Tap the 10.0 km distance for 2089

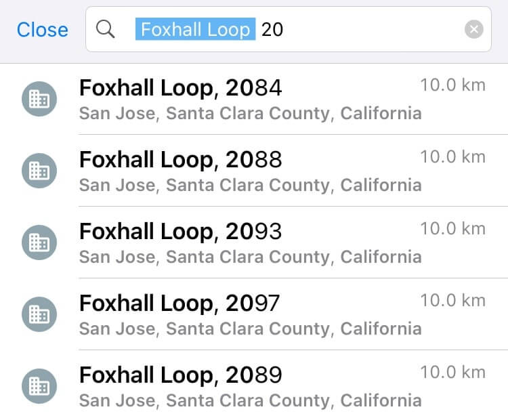(452, 373)
